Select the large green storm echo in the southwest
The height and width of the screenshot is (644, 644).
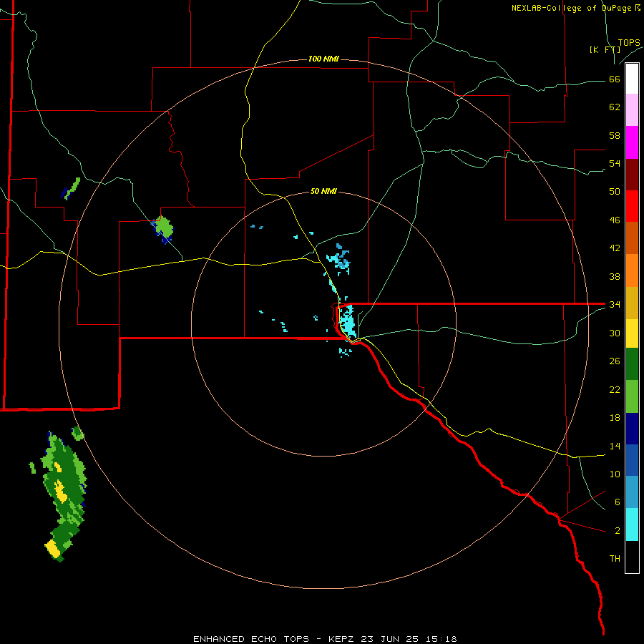click(x=64, y=497)
